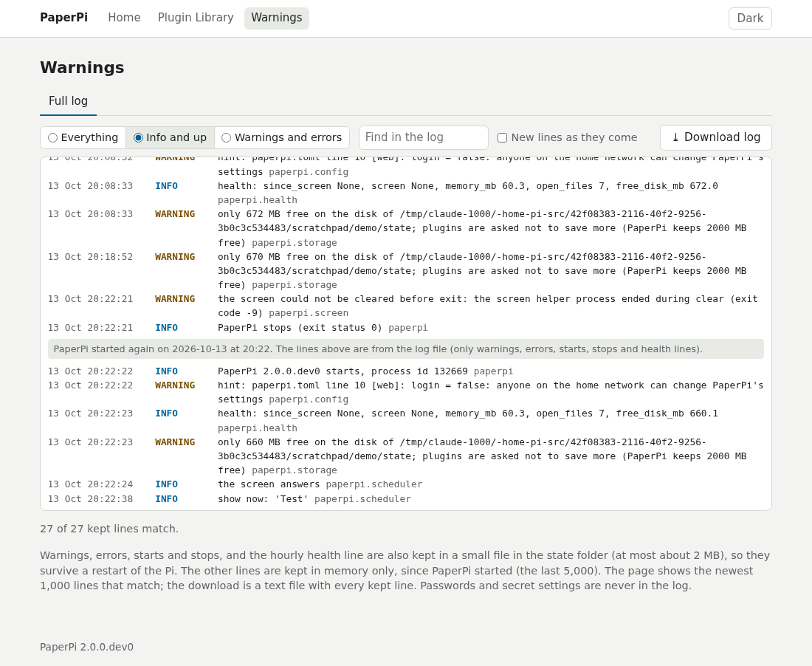Click the 13 Oct 20:18:52 timestamp
This screenshot has width=812, height=666.
tap(90, 257)
